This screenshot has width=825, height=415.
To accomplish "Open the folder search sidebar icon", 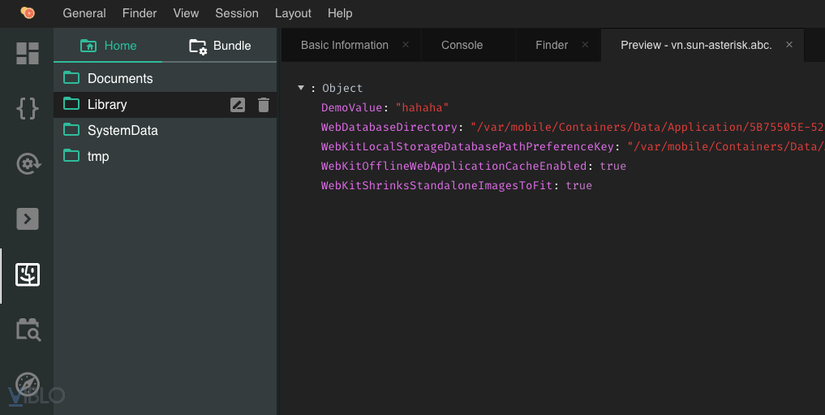I will [27, 329].
